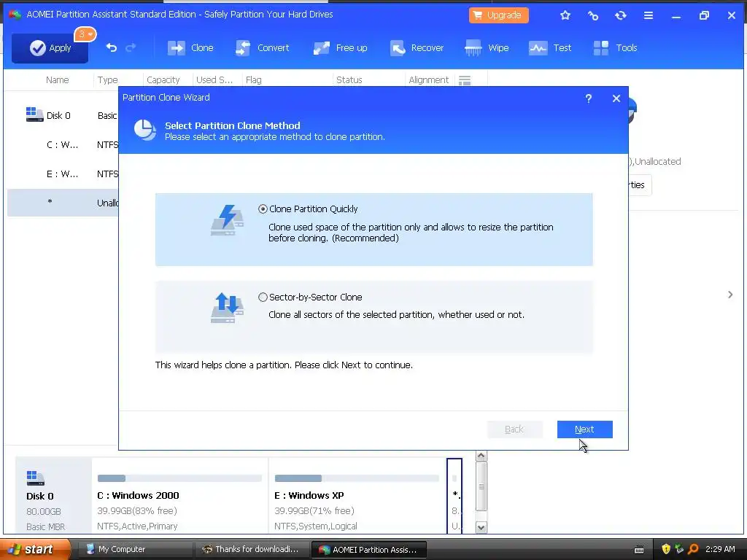Expand the right side panel chevron

730,295
